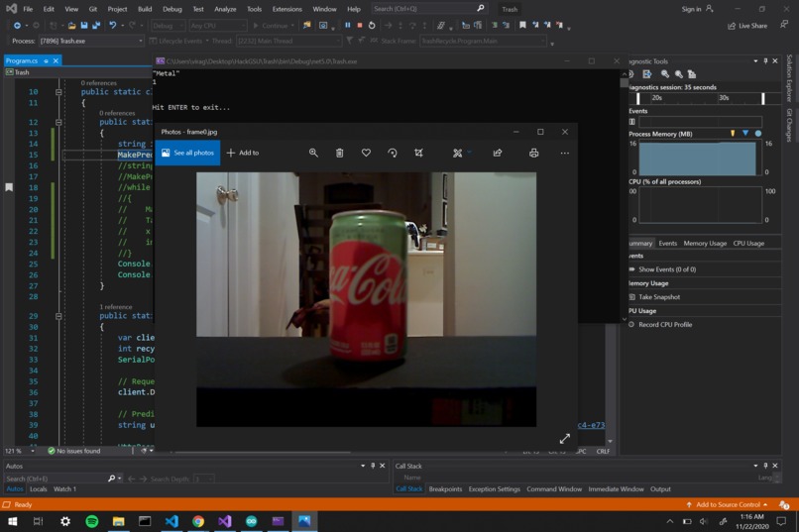Save all files in Visual Studio toolbar
799x532 pixels.
point(96,25)
